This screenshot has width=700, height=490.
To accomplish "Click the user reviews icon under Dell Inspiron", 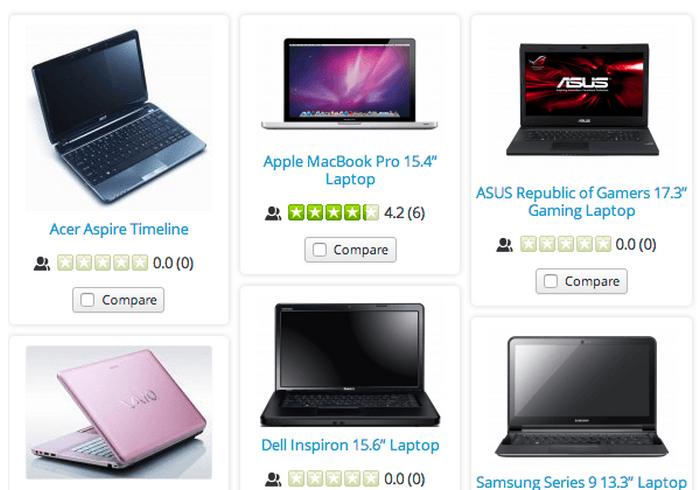I will pos(273,479).
